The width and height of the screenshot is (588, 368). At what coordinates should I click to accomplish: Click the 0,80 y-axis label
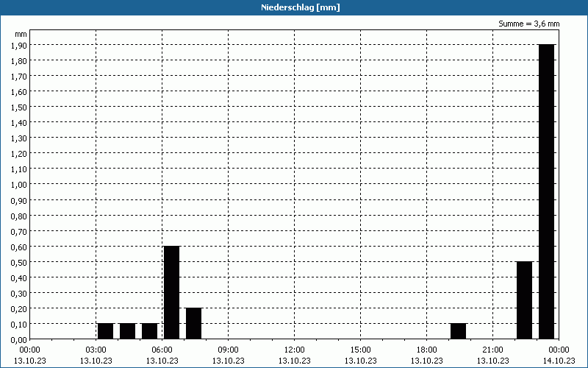(x=19, y=216)
